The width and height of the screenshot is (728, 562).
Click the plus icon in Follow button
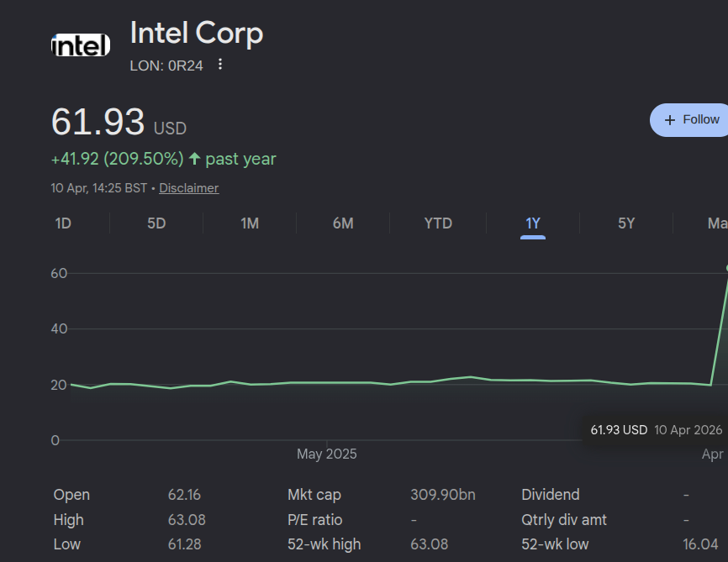[x=669, y=119]
